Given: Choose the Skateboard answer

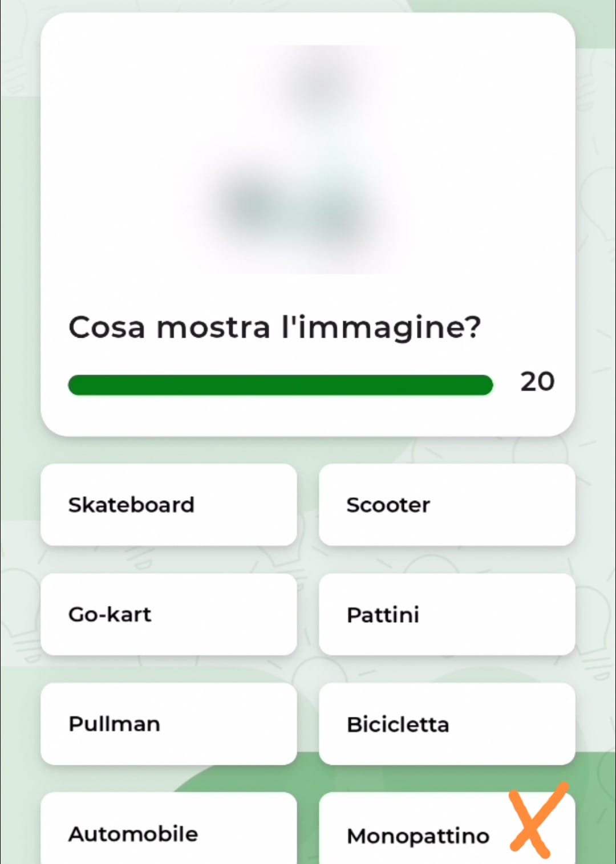Looking at the screenshot, I should coord(169,505).
